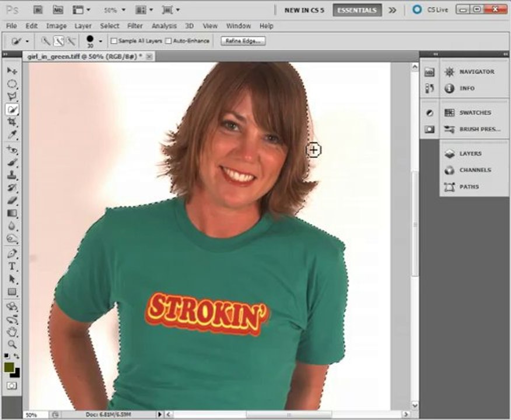Select the Zoom tool
Viewport: 511px width, 420px height.
pos(12,344)
